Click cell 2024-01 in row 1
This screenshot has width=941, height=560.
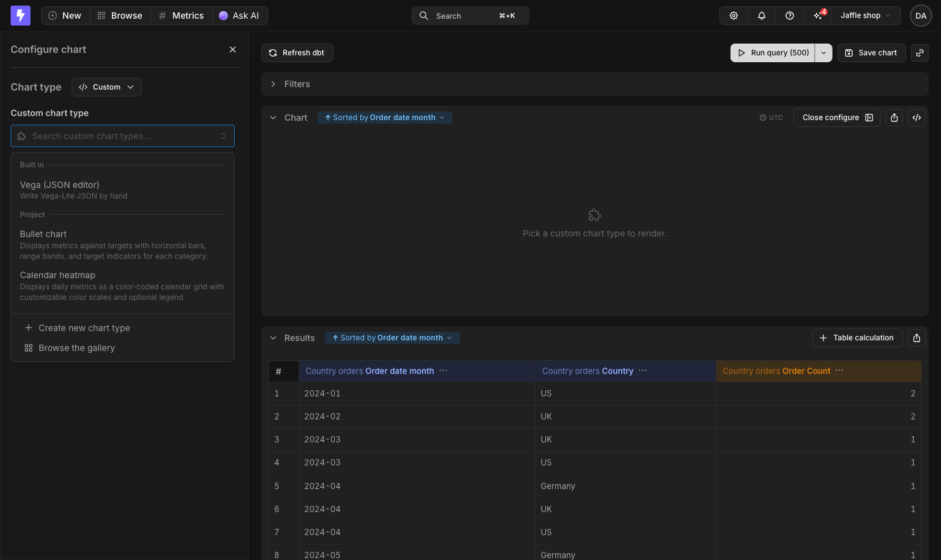[417, 393]
